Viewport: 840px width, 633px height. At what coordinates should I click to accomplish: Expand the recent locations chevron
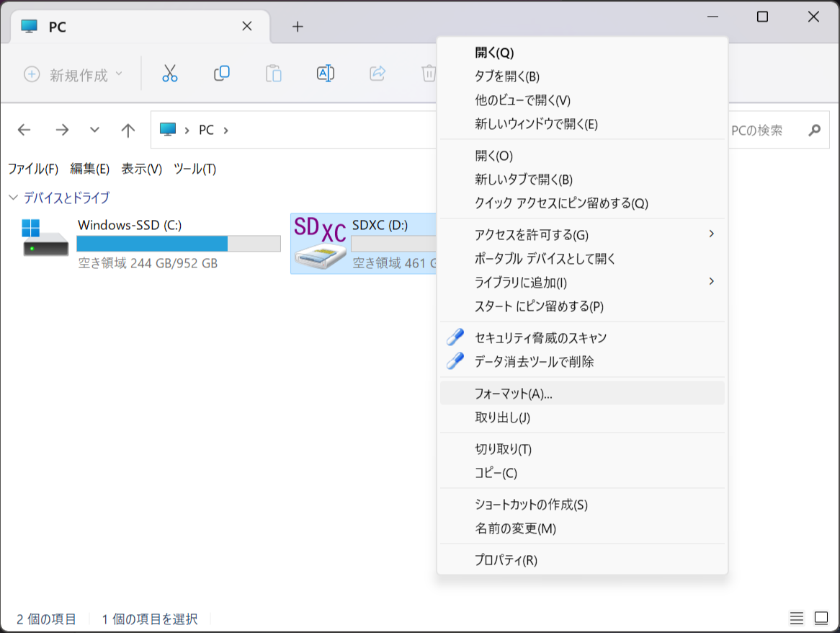pos(94,130)
